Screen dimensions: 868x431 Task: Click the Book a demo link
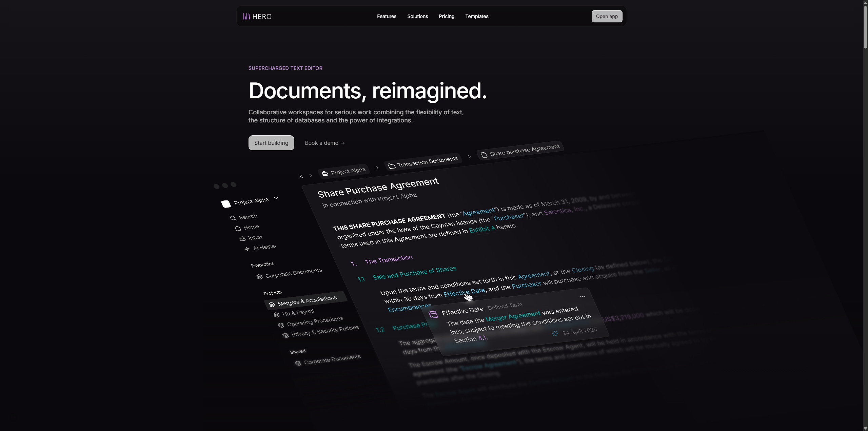tap(324, 143)
